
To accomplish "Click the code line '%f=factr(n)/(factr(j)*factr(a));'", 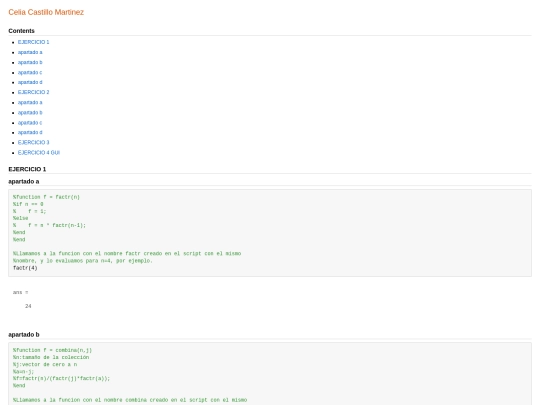I will 61,378.
